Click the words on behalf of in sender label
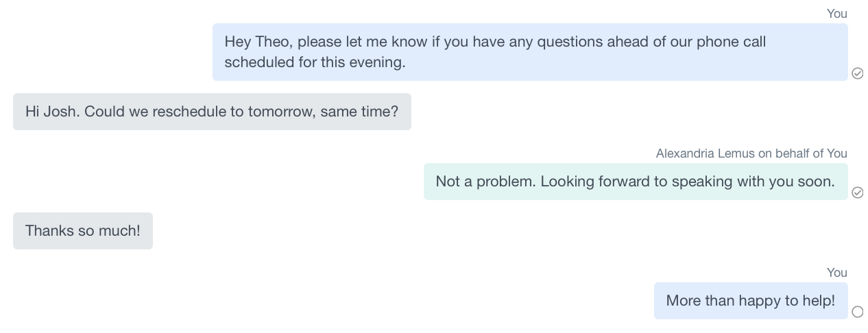Screen dimensions: 868x333 click(791, 153)
